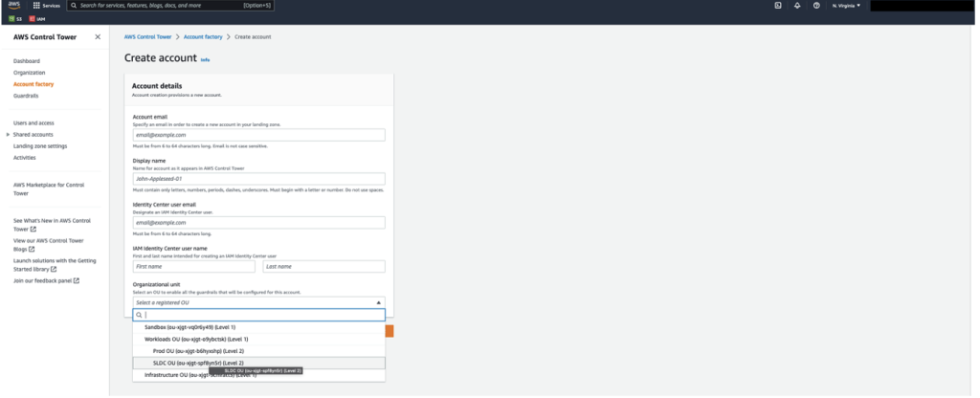The width and height of the screenshot is (980, 398).
Task: Click the Account email input field
Action: point(258,135)
